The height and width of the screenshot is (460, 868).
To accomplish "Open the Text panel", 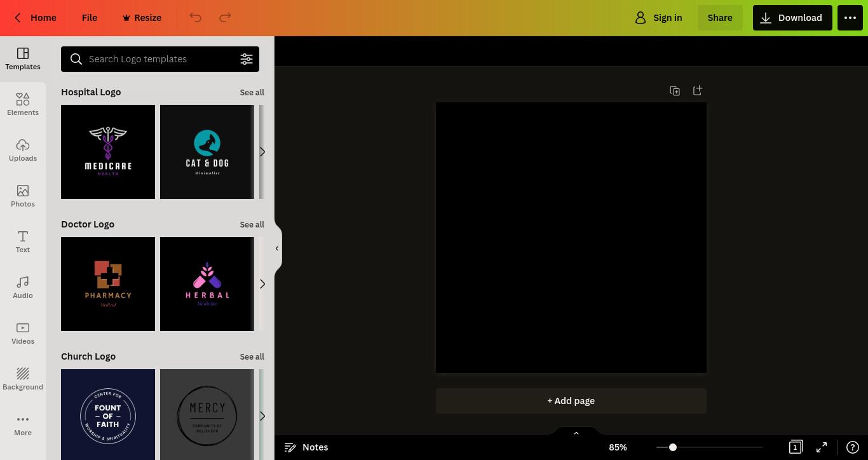I will pyautogui.click(x=23, y=242).
